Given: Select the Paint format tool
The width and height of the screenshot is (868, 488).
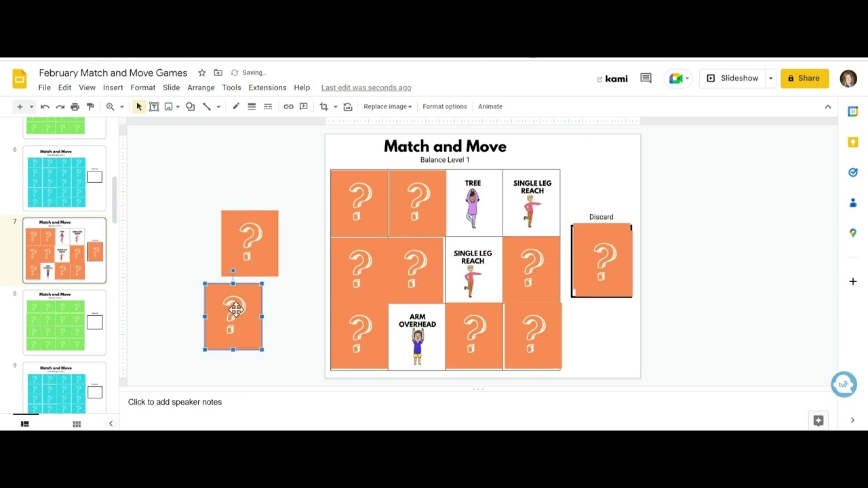Looking at the screenshot, I should point(90,106).
